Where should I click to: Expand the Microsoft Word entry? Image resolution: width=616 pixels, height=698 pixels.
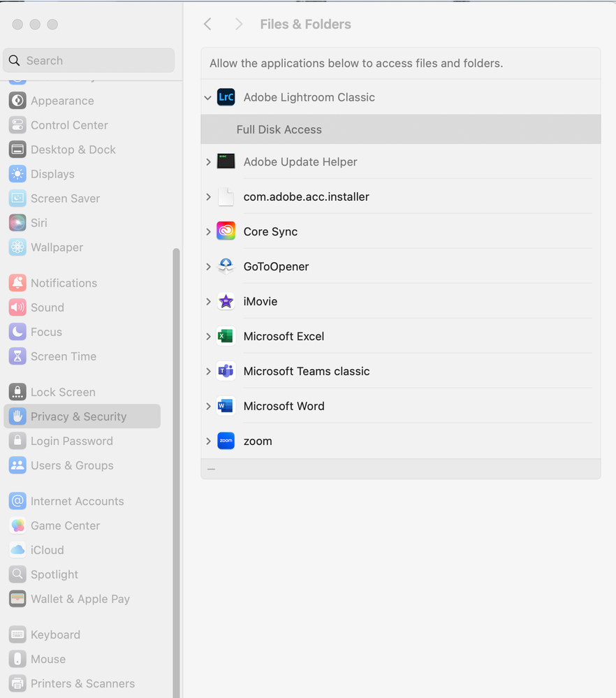208,406
